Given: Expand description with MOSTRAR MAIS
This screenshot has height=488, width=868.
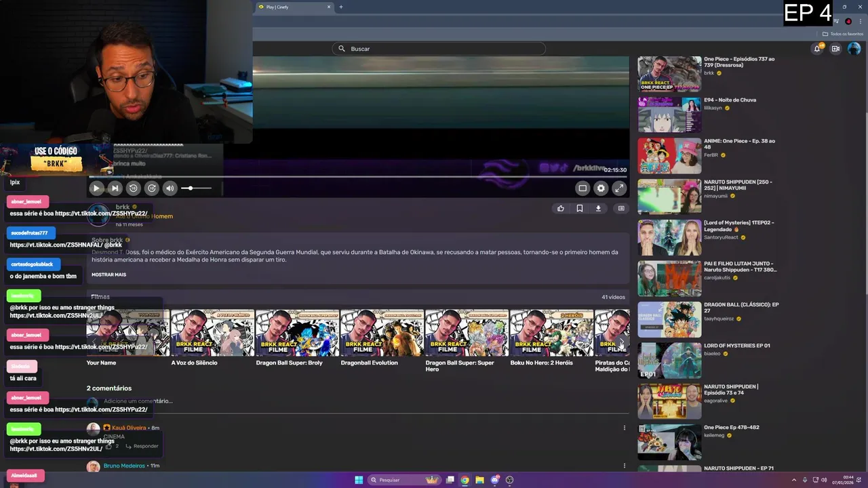Looking at the screenshot, I should [108, 274].
